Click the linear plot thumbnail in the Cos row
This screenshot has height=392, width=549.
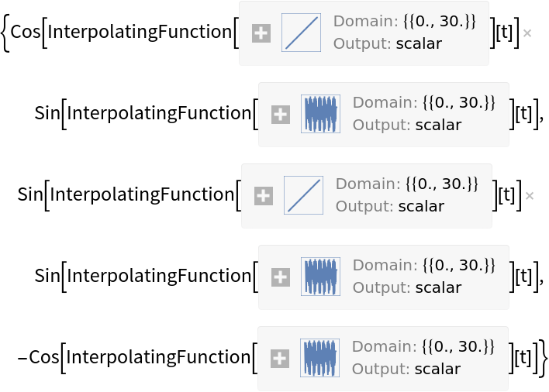[x=301, y=33]
